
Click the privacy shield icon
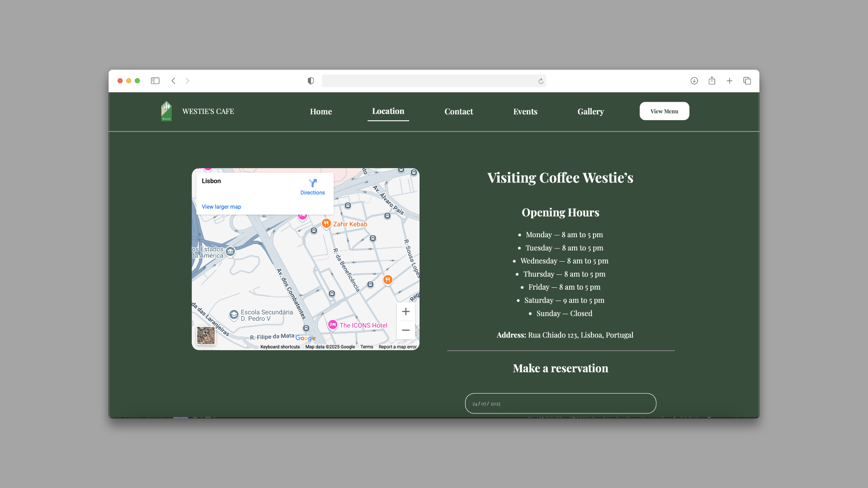[x=311, y=81]
